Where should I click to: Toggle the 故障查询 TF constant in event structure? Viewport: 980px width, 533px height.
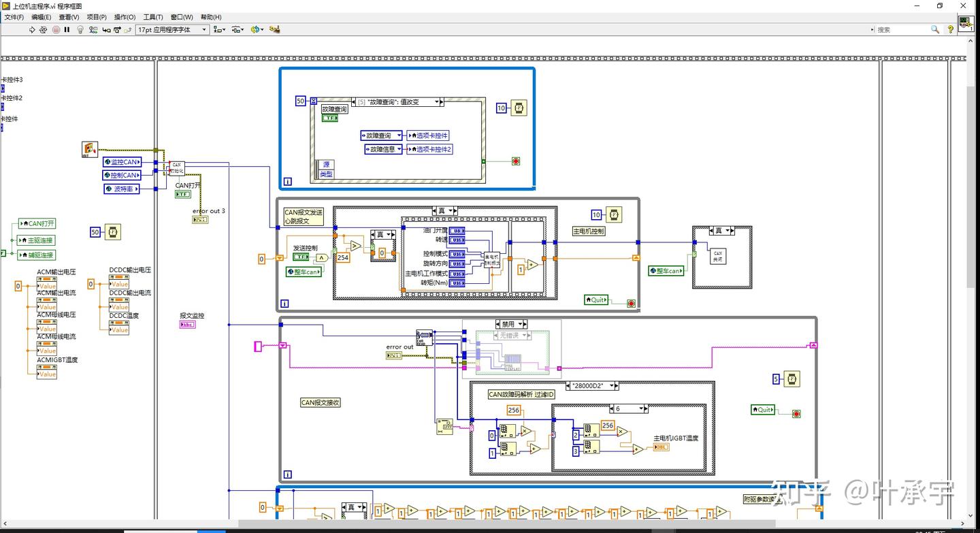coord(331,117)
